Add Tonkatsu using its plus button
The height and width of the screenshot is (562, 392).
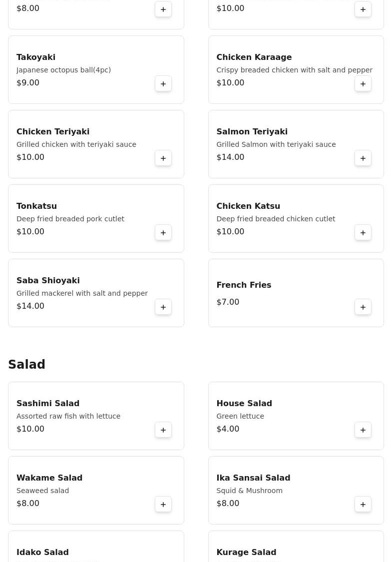pyautogui.click(x=163, y=232)
